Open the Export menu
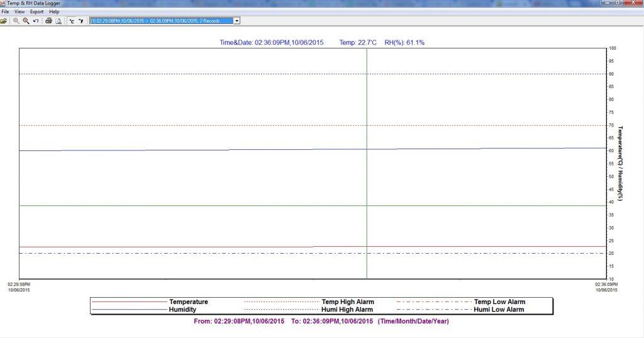The height and width of the screenshot is (338, 644). tap(36, 11)
